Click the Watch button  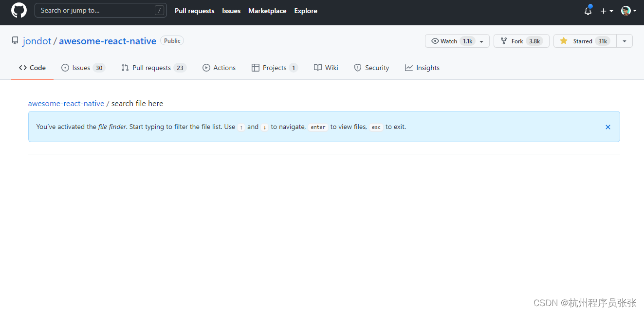pyautogui.click(x=457, y=41)
